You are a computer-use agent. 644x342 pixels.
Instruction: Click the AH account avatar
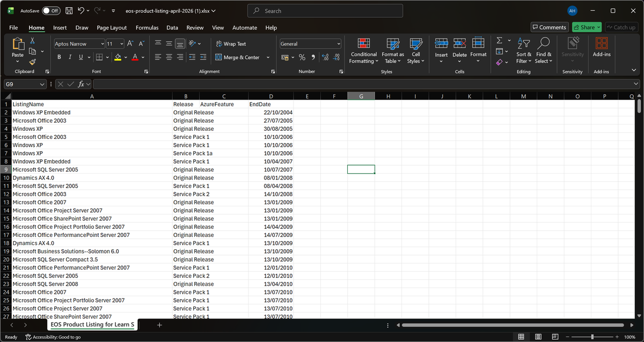click(x=572, y=11)
